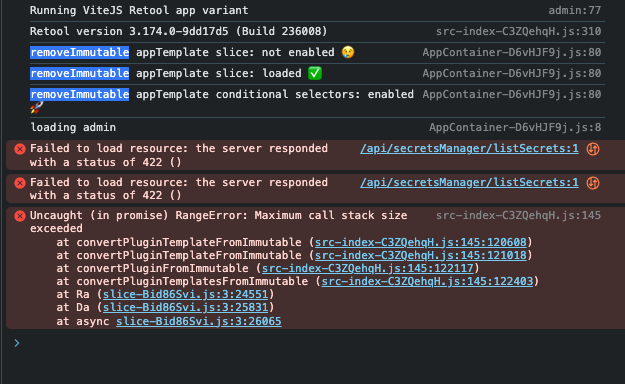
Task: Click the 'Running ViteJS Retool app variant' message
Action: click(x=139, y=10)
